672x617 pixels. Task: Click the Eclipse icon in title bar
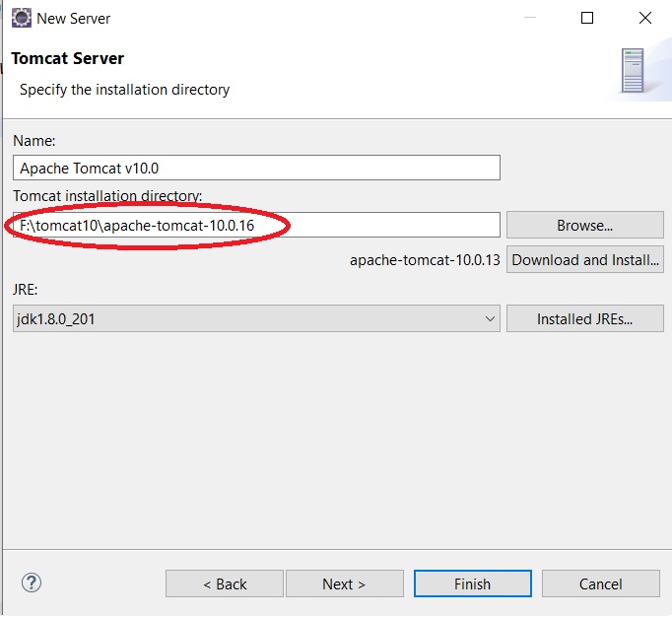22,18
